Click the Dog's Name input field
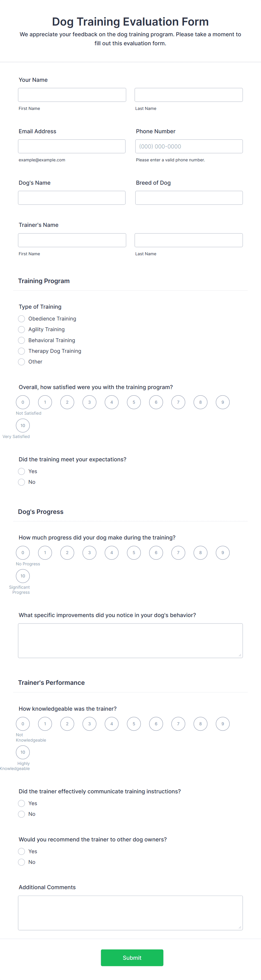This screenshot has width=261, height=980. 72,197
